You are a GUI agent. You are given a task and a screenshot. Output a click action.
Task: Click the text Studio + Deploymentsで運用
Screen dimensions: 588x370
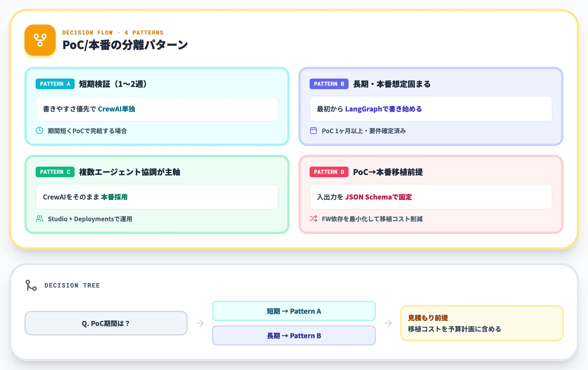90,219
